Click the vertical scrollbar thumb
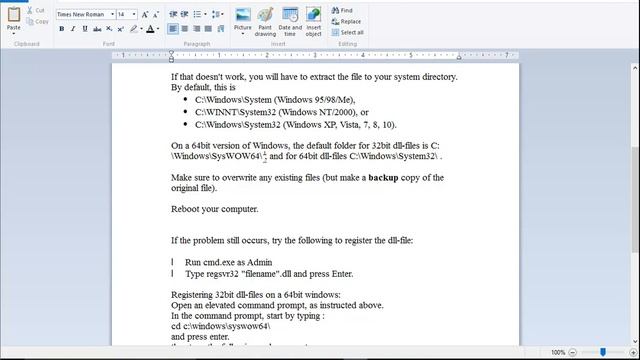 pos(635,200)
